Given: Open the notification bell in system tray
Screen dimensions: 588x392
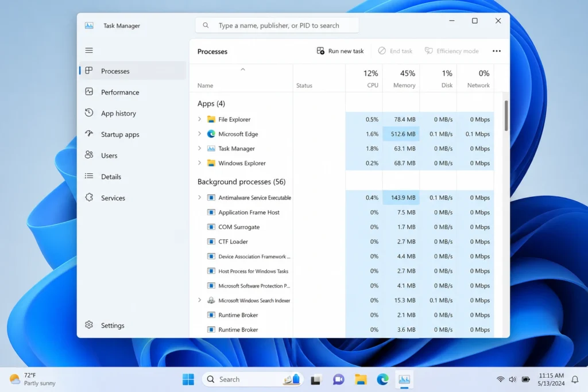Looking at the screenshot, I should click(x=575, y=379).
